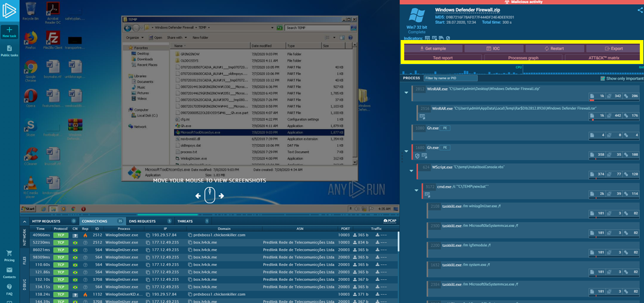Click Search TEMP box in explorer
The image size is (644, 303).
(x=318, y=27)
